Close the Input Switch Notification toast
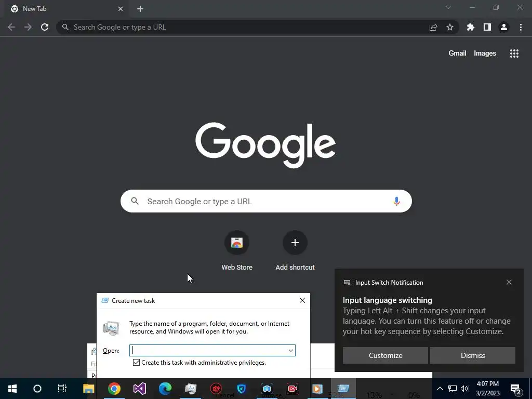The image size is (532, 399). tap(509, 282)
